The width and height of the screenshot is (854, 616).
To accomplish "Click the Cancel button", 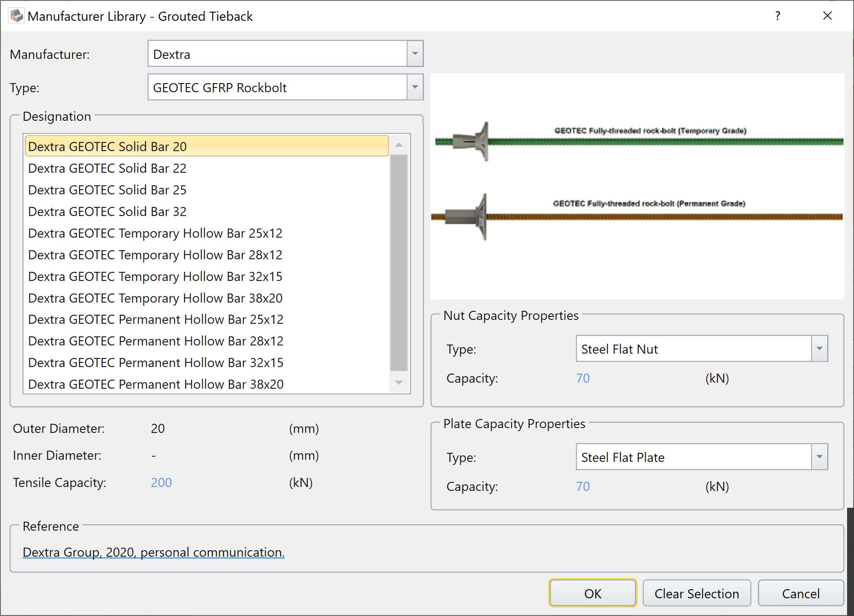I will [x=801, y=593].
